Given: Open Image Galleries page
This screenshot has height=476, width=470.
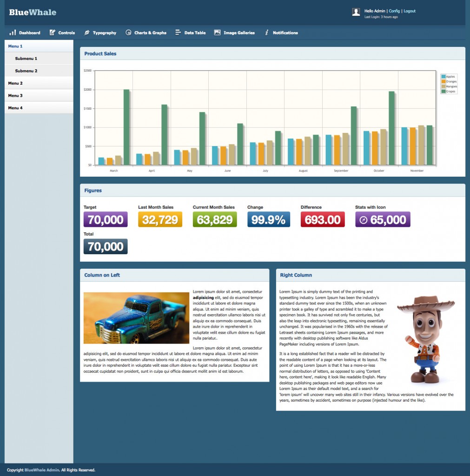Looking at the screenshot, I should (x=234, y=33).
